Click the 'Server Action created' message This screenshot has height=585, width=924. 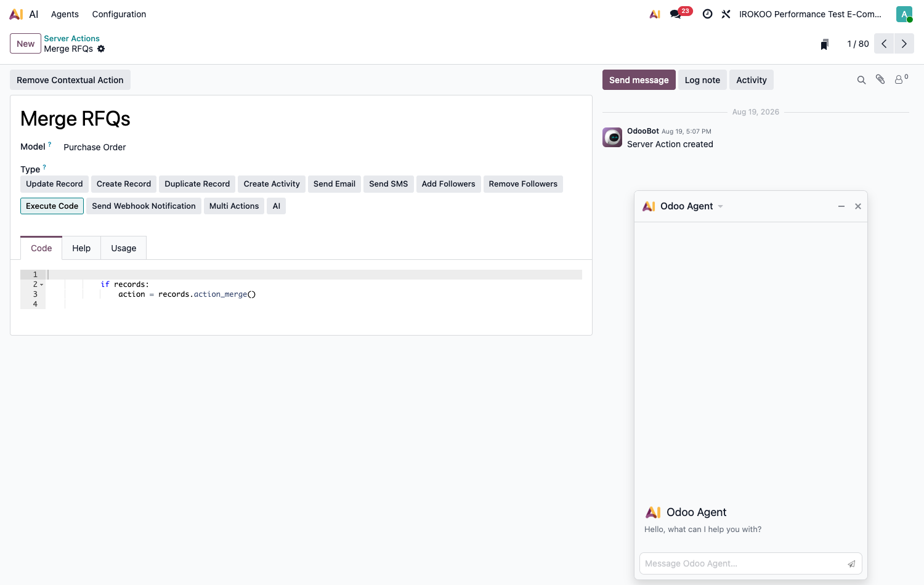[670, 144]
